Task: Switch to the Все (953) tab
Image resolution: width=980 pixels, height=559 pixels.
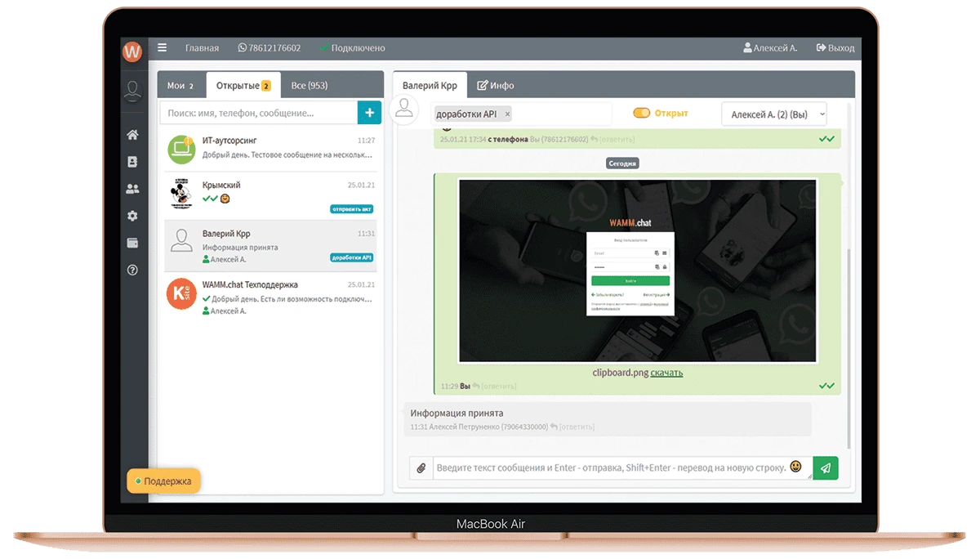Action: (x=309, y=85)
